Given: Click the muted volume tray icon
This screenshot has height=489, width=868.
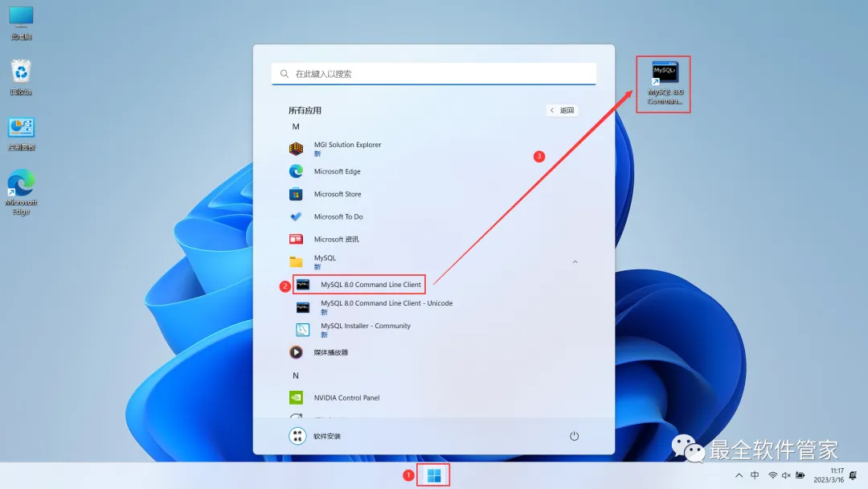Looking at the screenshot, I should pyautogui.click(x=786, y=475).
